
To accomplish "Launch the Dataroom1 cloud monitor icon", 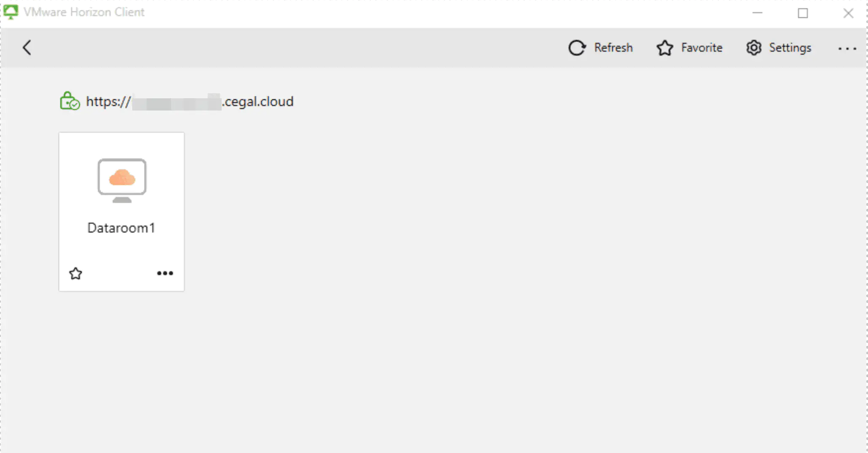I will tap(122, 180).
